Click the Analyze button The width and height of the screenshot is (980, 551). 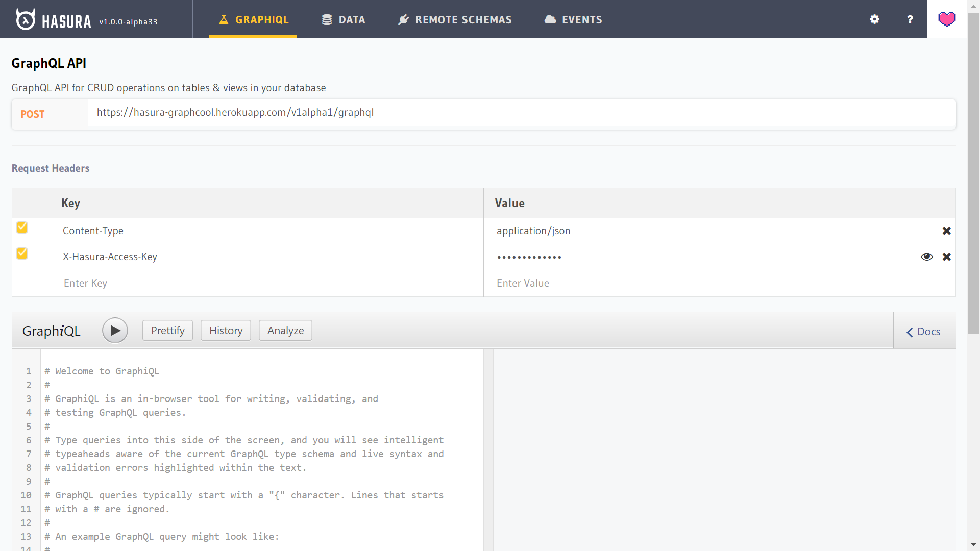(285, 331)
